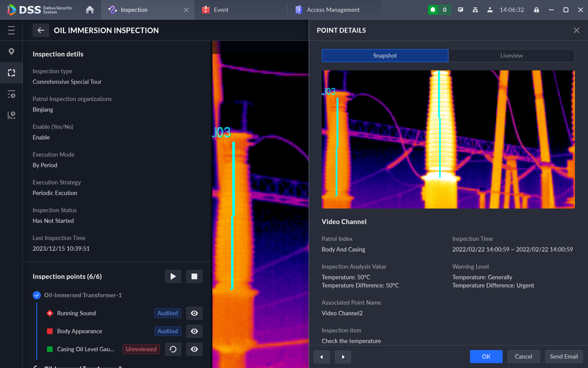588x368 pixels.
Task: Select the inspection frame sidebar icon
Action: 11,73
